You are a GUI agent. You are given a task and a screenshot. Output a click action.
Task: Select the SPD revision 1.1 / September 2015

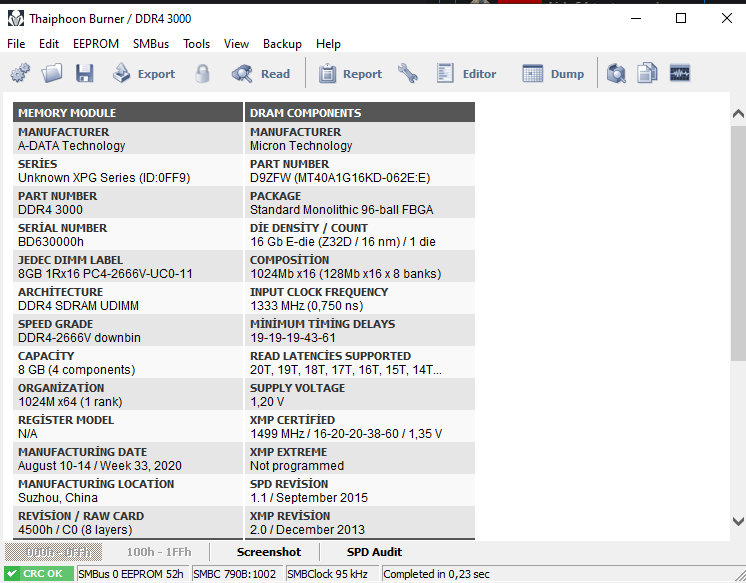(x=309, y=498)
